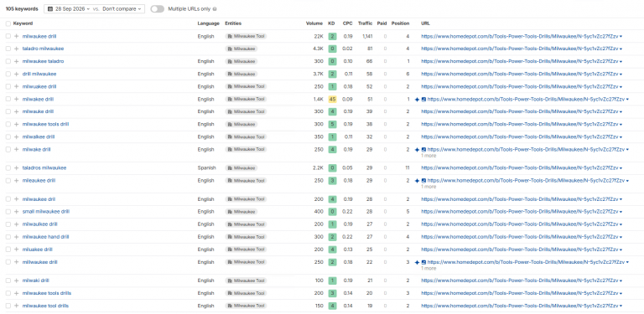Viewport: 644px width, 314px height.
Task: Expand '1 more' under 'mileaukee drill' URL
Action: click(x=428, y=187)
